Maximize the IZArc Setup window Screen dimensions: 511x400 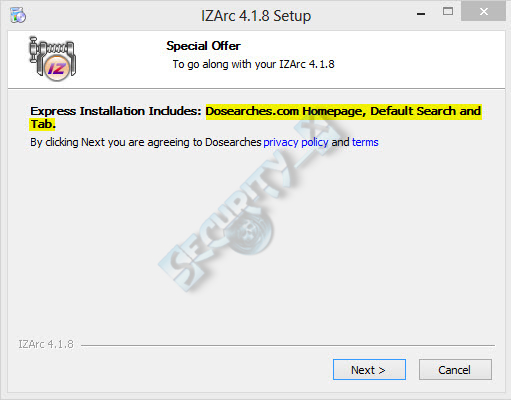click(x=448, y=12)
